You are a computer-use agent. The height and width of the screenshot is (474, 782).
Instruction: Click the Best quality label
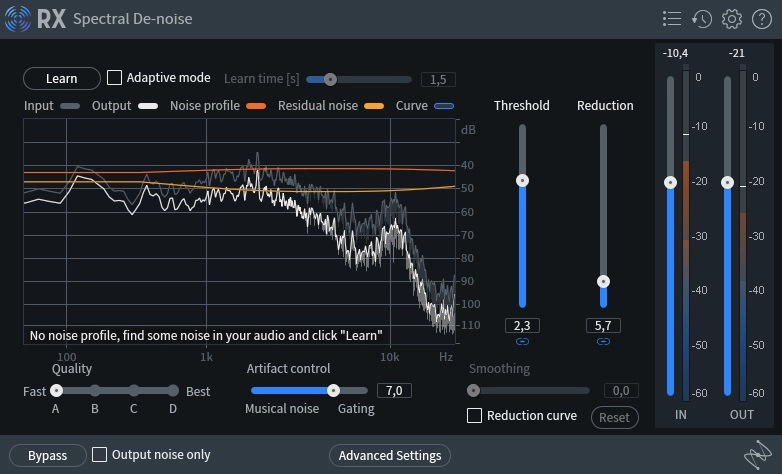click(198, 392)
